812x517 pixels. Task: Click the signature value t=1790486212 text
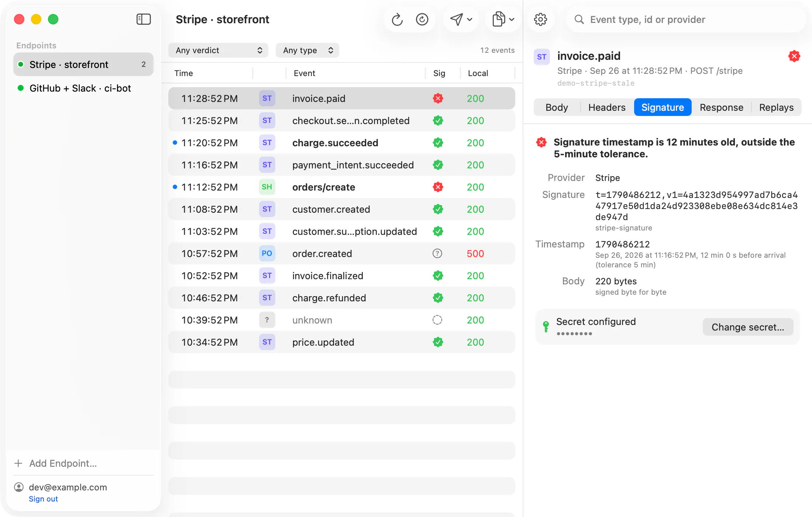(x=696, y=206)
